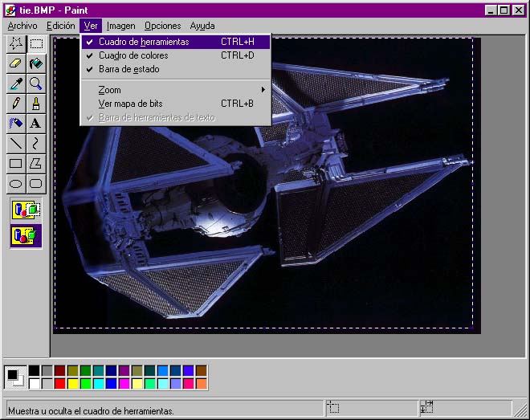
Task: Open the Edición menu
Action: coord(61,26)
